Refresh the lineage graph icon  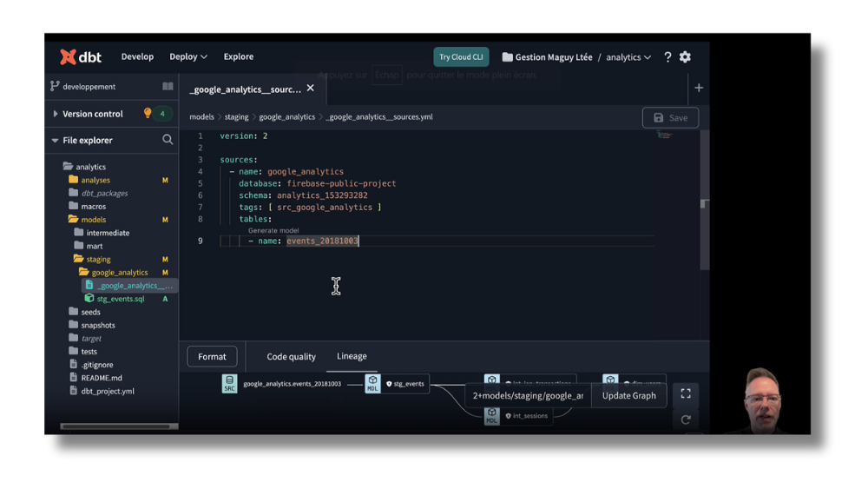tap(686, 420)
